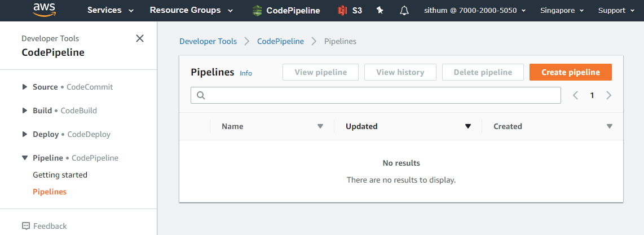Image resolution: width=644 pixels, height=235 pixels.
Task: Open the CodePipeline shortcut in top bar
Action: 286,10
